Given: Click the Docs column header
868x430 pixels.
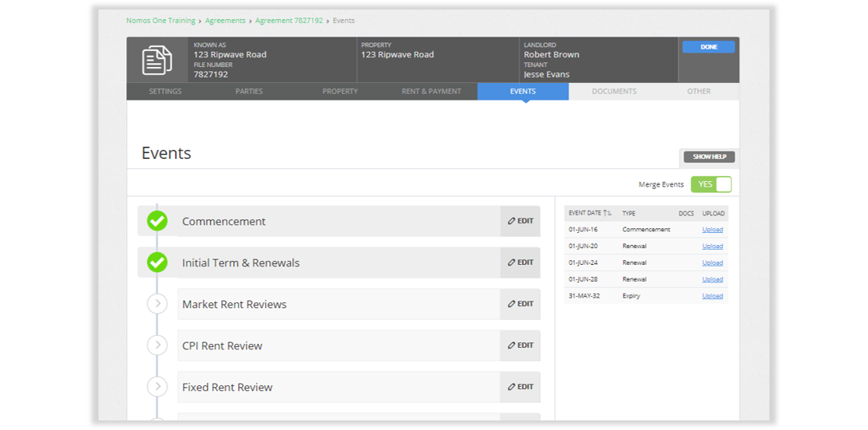Looking at the screenshot, I should pos(686,213).
